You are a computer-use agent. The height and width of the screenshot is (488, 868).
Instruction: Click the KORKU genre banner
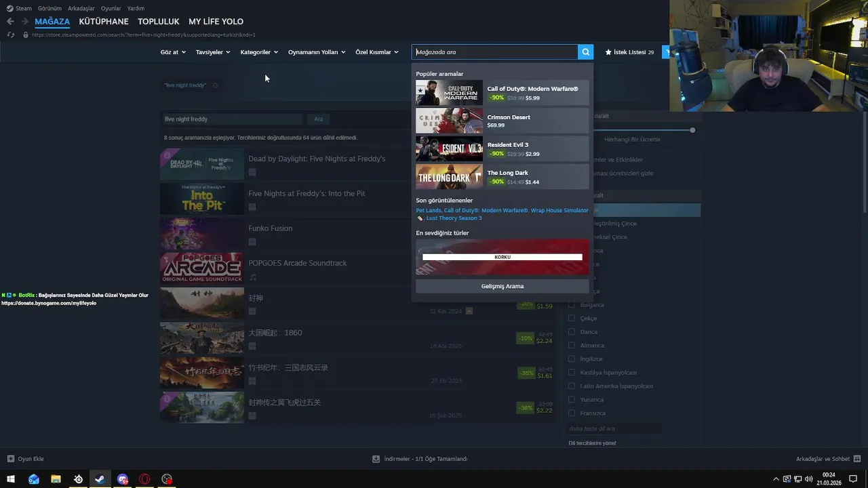[x=502, y=257]
